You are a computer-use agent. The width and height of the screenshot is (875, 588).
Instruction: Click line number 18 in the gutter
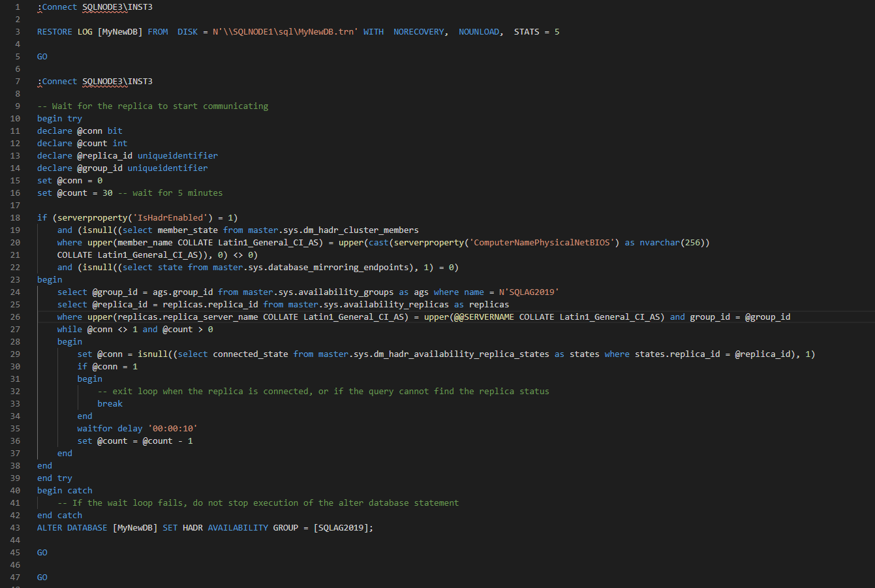[15, 217]
